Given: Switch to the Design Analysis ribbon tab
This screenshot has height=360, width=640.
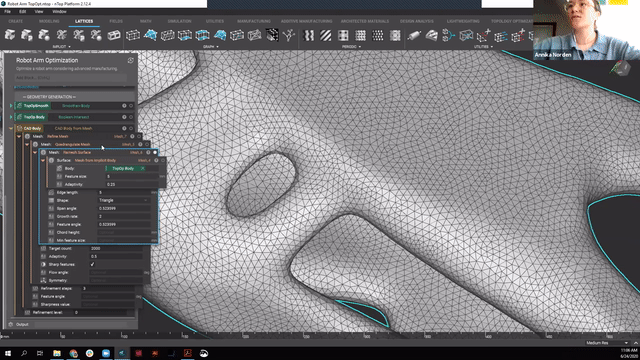Looking at the screenshot, I should click(417, 21).
